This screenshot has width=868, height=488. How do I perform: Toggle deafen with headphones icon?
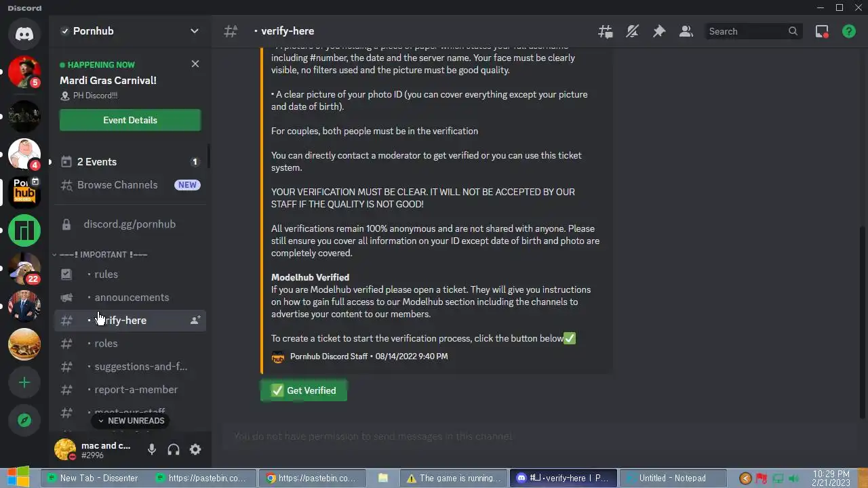coord(174,449)
